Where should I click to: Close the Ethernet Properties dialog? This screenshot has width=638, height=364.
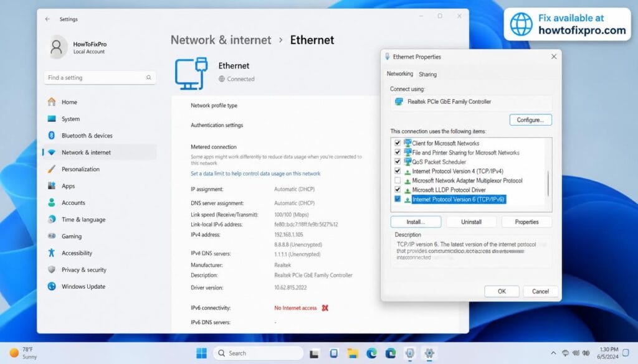(x=554, y=57)
